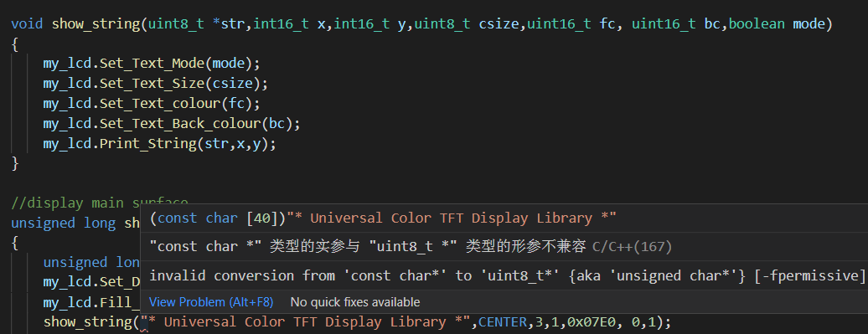Click the CENTER argument in show_string call

pyautogui.click(x=503, y=321)
